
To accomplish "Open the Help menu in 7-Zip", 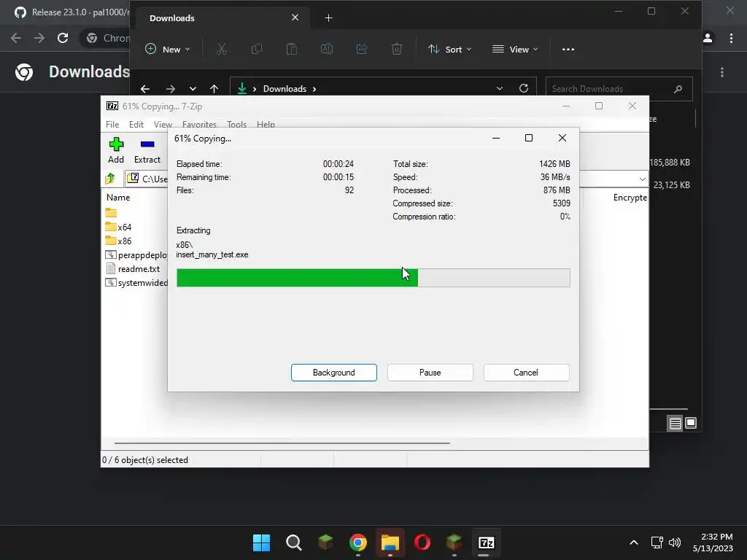I will (266, 124).
